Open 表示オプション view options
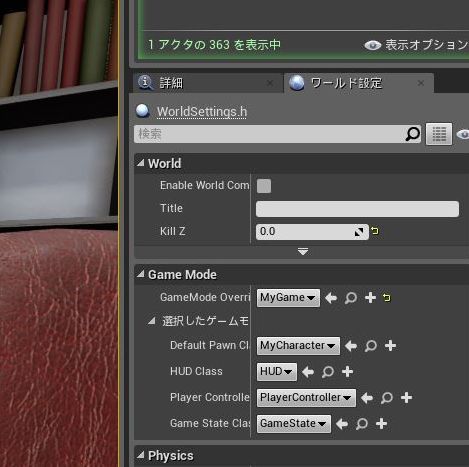 pos(416,45)
